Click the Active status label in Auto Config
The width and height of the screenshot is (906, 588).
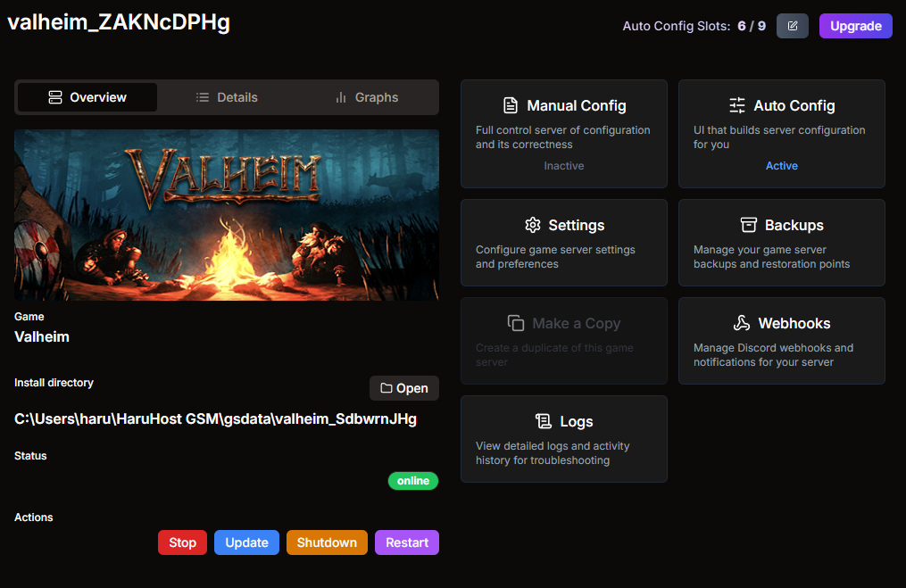click(782, 166)
